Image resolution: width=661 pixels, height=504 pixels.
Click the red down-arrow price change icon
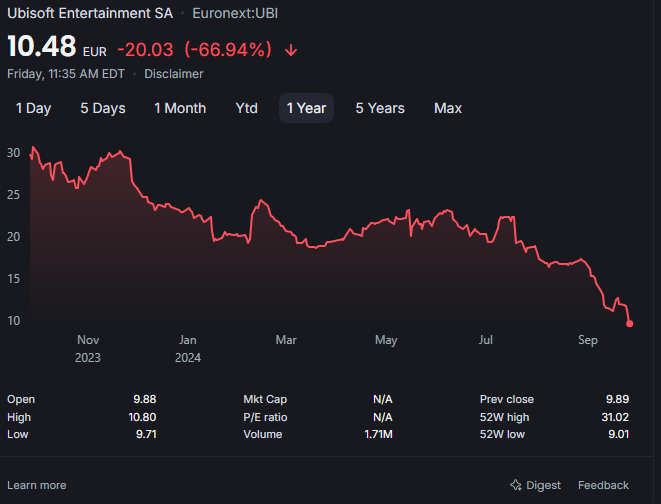click(291, 51)
